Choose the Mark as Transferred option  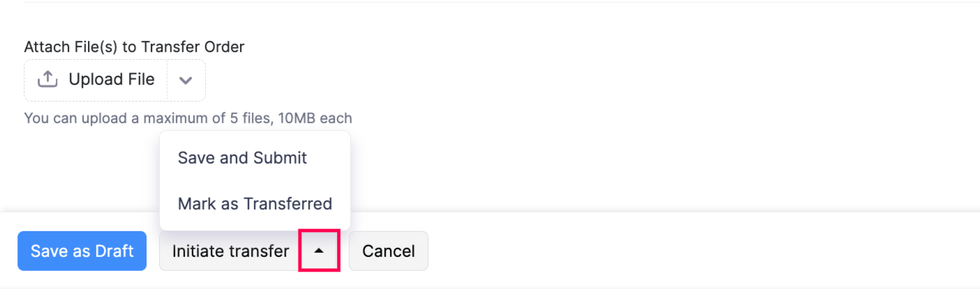(x=255, y=204)
